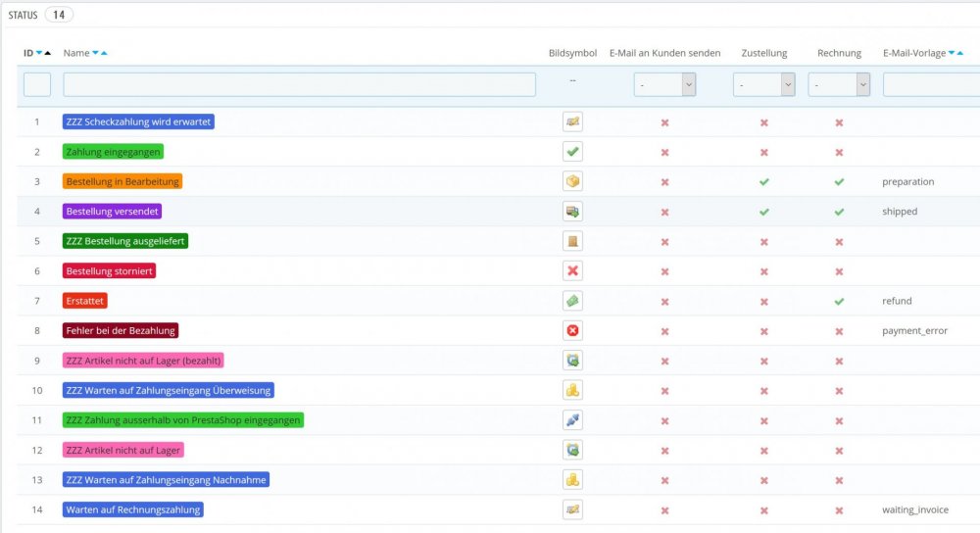980x533 pixels.
Task: Click the coins icon for Warten auf Zahlungseingang Überweisung
Action: pos(572,390)
